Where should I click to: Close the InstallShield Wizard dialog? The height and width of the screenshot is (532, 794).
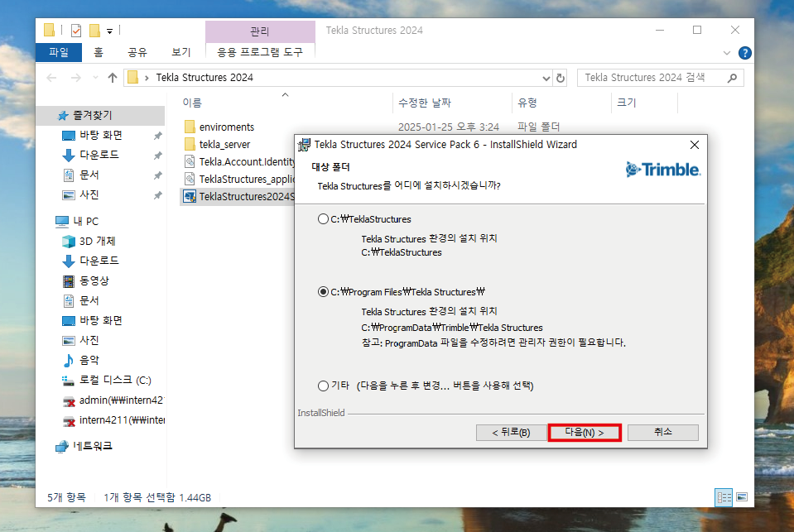[x=695, y=145]
